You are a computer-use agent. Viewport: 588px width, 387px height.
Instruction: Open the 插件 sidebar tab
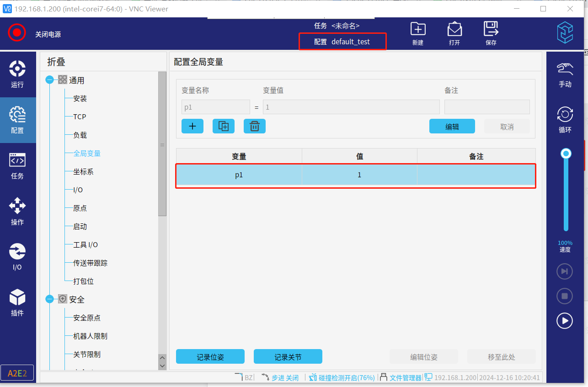coord(17,302)
